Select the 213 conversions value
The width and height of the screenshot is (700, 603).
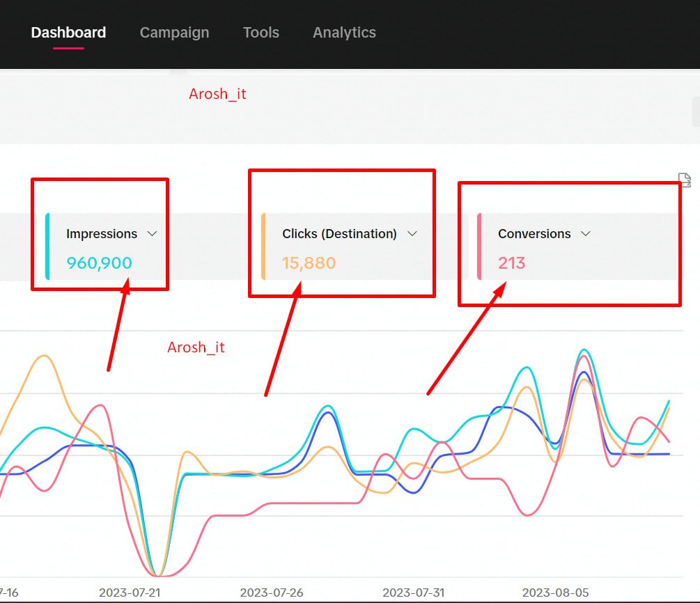(511, 263)
